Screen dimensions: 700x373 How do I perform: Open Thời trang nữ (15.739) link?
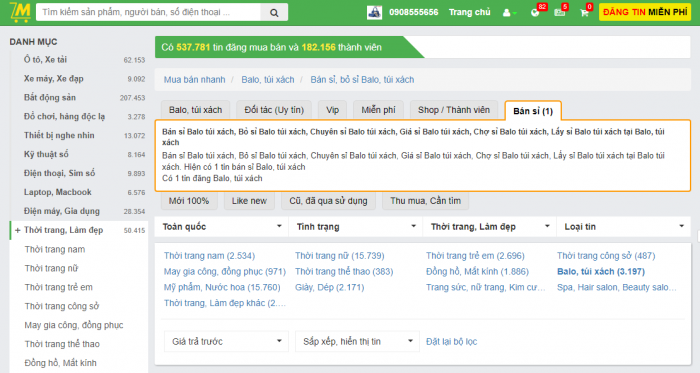click(x=339, y=256)
